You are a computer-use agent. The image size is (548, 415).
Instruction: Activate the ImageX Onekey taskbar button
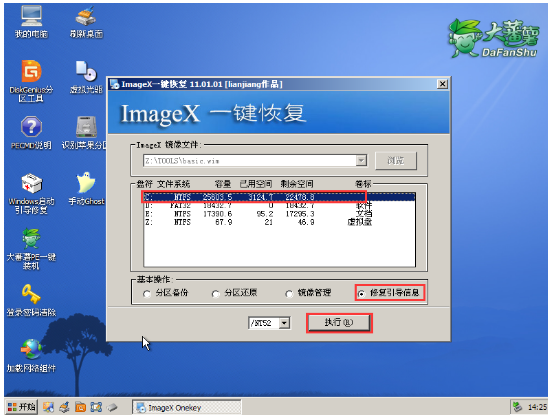pos(187,407)
